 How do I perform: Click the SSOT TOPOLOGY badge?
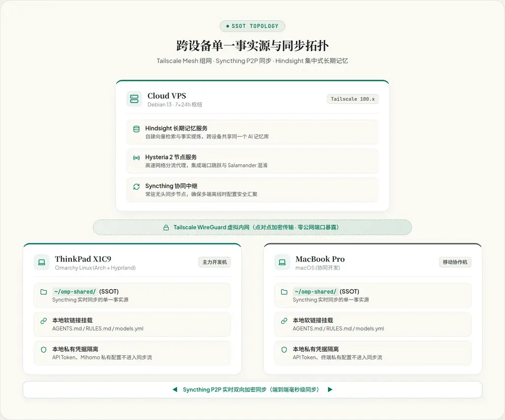(x=252, y=26)
